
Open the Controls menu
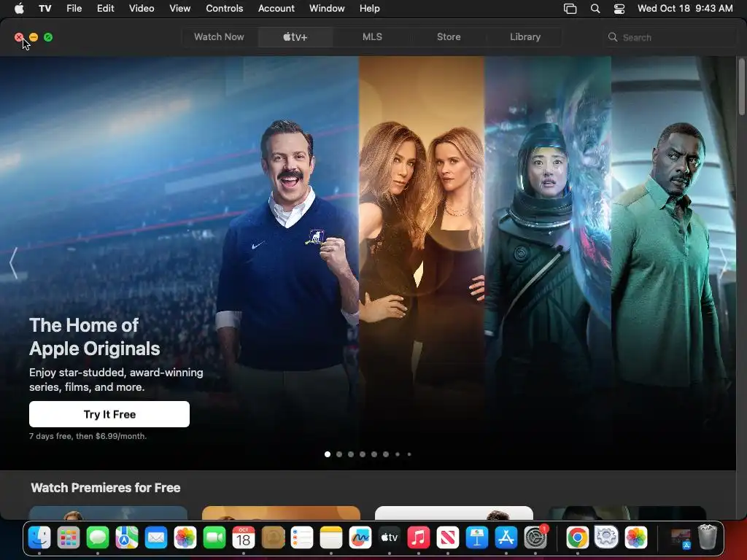tap(225, 8)
